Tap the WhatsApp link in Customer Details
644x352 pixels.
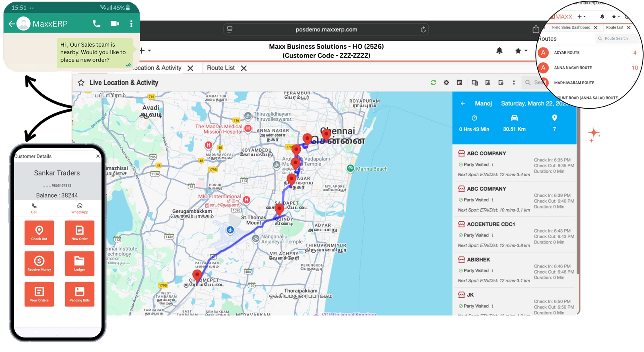pyautogui.click(x=80, y=208)
